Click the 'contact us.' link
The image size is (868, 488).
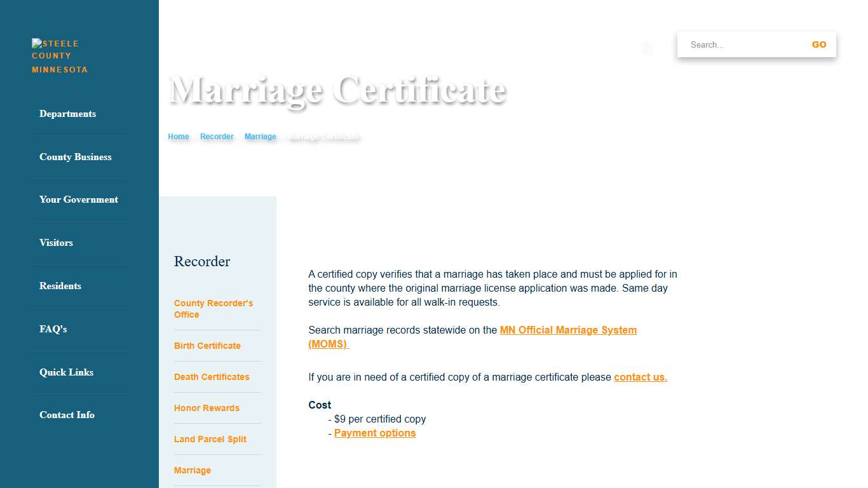640,377
